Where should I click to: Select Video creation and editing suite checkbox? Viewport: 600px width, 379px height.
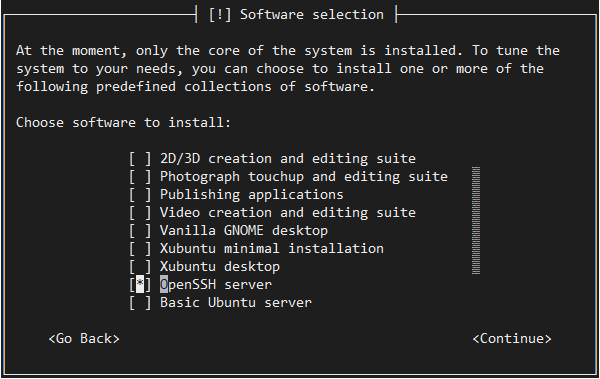point(140,212)
